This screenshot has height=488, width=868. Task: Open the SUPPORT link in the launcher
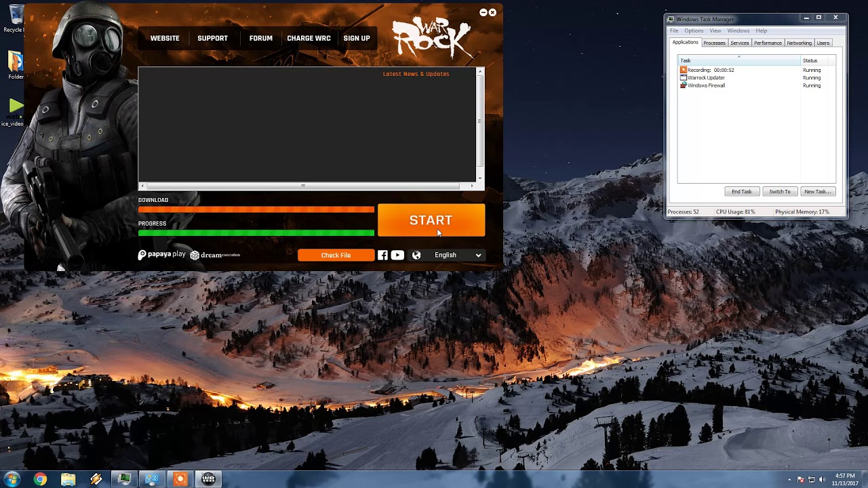pyautogui.click(x=212, y=39)
